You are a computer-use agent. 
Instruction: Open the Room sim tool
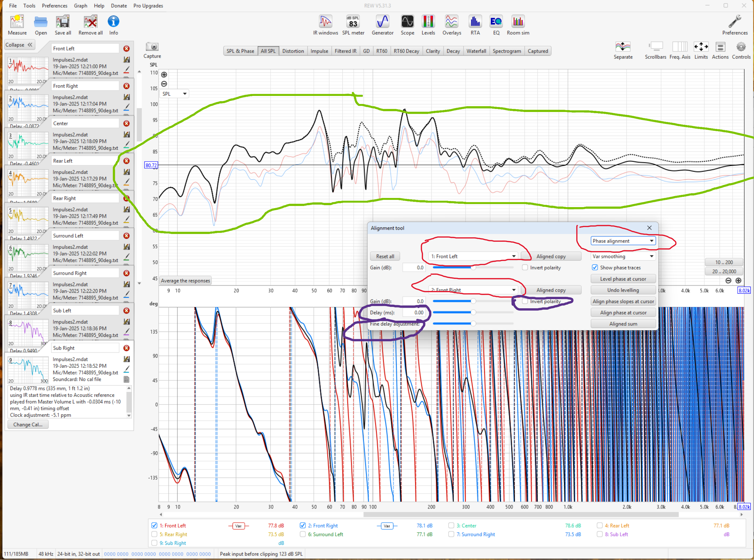518,25
